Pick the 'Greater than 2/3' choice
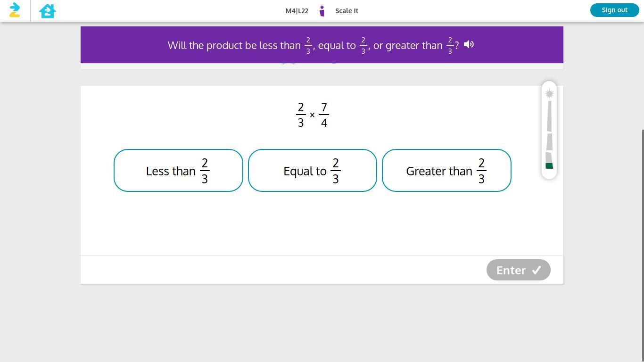Image resolution: width=644 pixels, height=362 pixels. (x=446, y=171)
